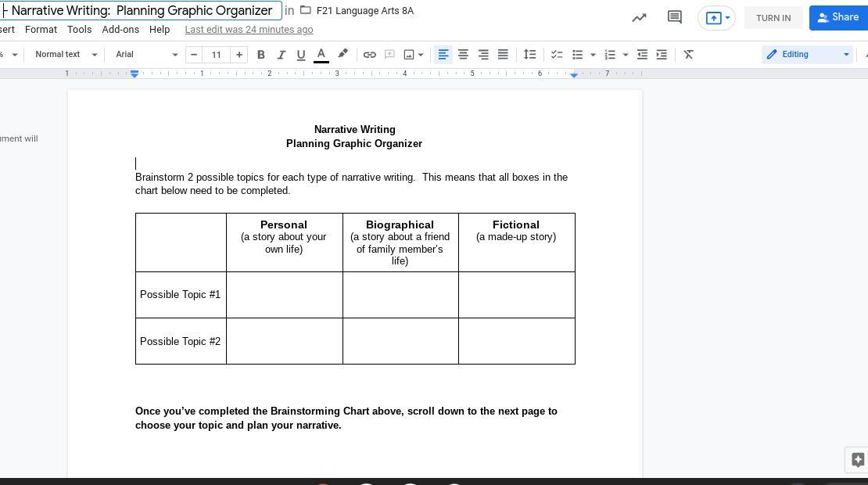Open the Format menu
Screen dimensions: 868x485
[x=41, y=30]
